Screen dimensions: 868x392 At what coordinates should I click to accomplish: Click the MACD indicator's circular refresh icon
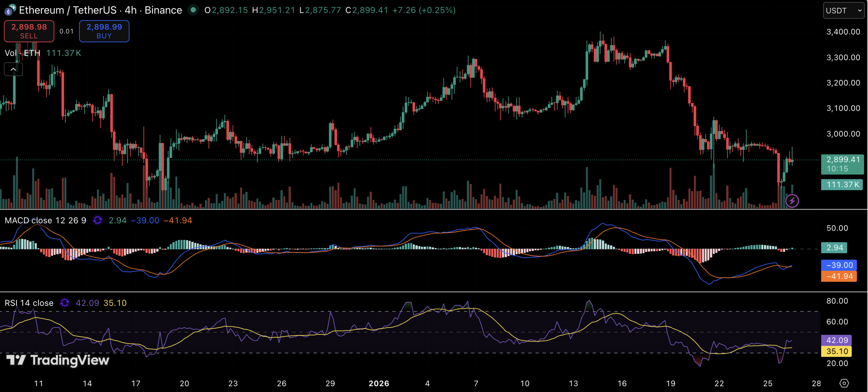98,220
